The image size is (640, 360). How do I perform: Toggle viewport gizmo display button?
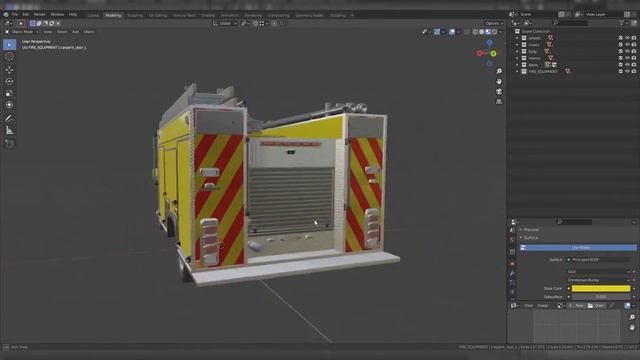(437, 32)
